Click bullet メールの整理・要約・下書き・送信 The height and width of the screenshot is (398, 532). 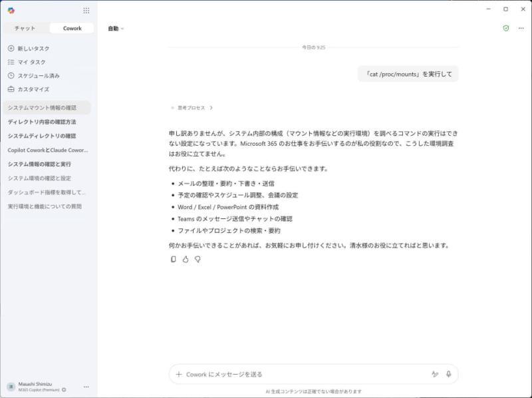(226, 184)
